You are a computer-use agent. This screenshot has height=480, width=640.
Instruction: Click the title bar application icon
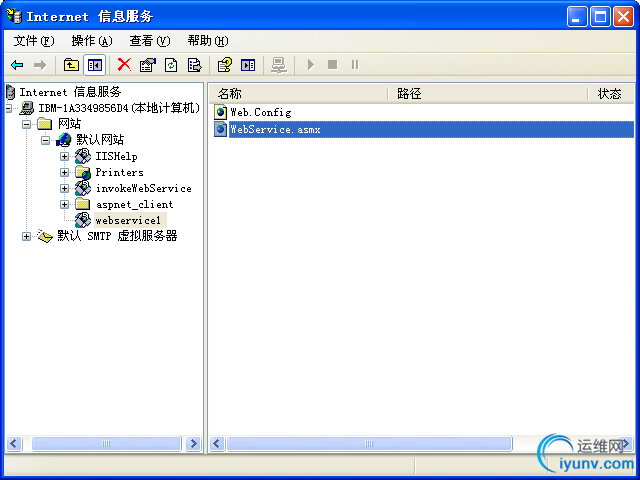tap(14, 16)
